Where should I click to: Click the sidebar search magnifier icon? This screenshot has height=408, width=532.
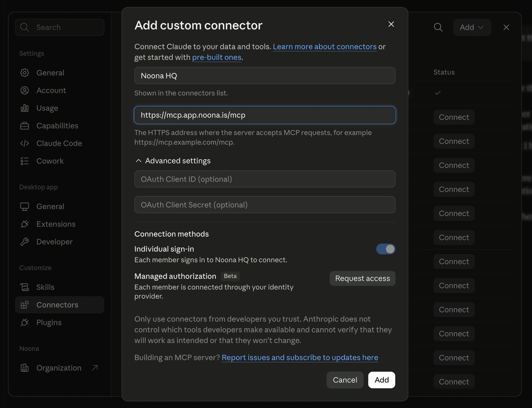(24, 27)
